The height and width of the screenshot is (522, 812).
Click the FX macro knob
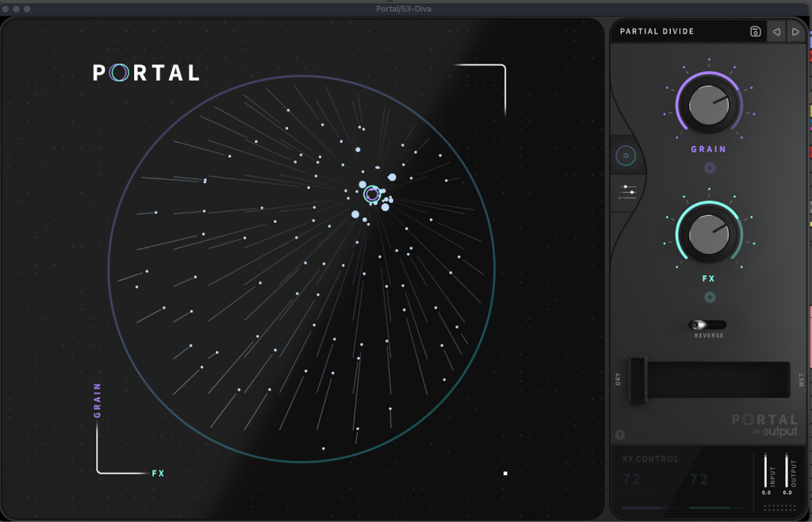[x=708, y=233]
